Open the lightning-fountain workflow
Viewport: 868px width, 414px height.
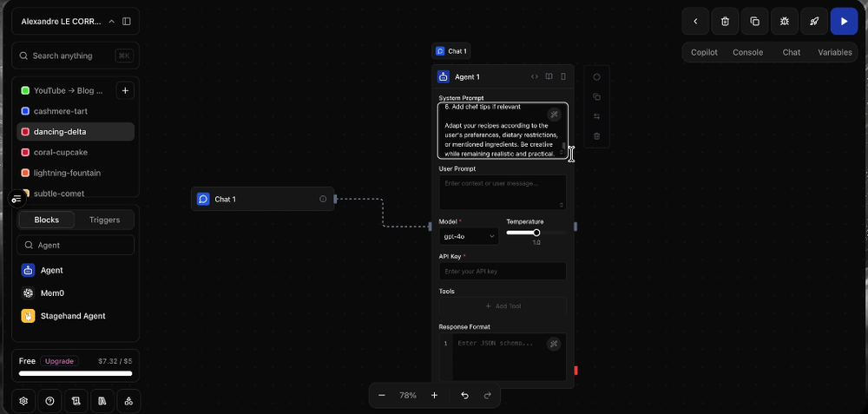(76, 173)
